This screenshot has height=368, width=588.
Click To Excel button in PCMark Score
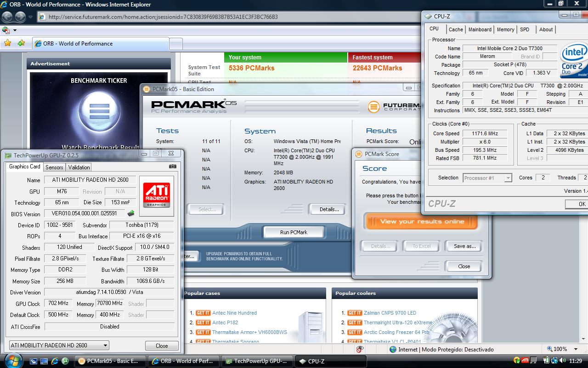(x=422, y=246)
